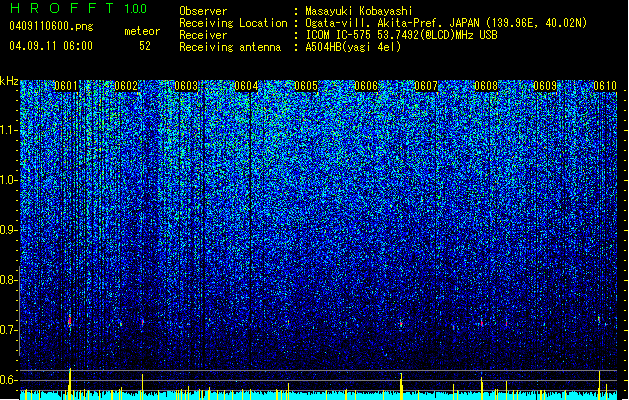Click the tall yellow power spike at 0601
The width and height of the screenshot is (629, 400).
(x=70, y=384)
